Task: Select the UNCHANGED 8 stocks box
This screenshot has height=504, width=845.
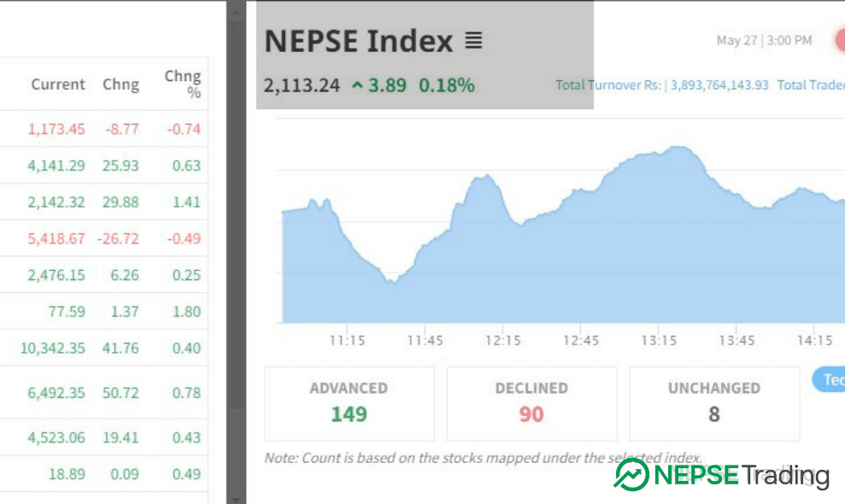Action: click(x=713, y=403)
